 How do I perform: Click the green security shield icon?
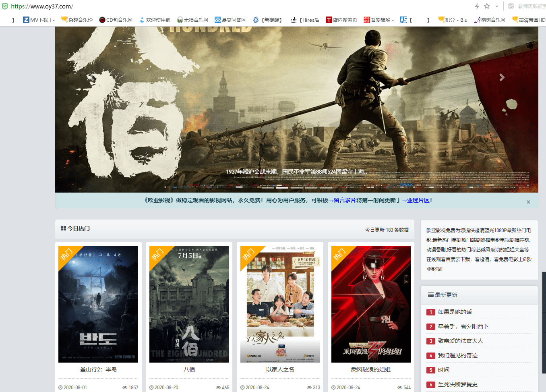click(5, 6)
